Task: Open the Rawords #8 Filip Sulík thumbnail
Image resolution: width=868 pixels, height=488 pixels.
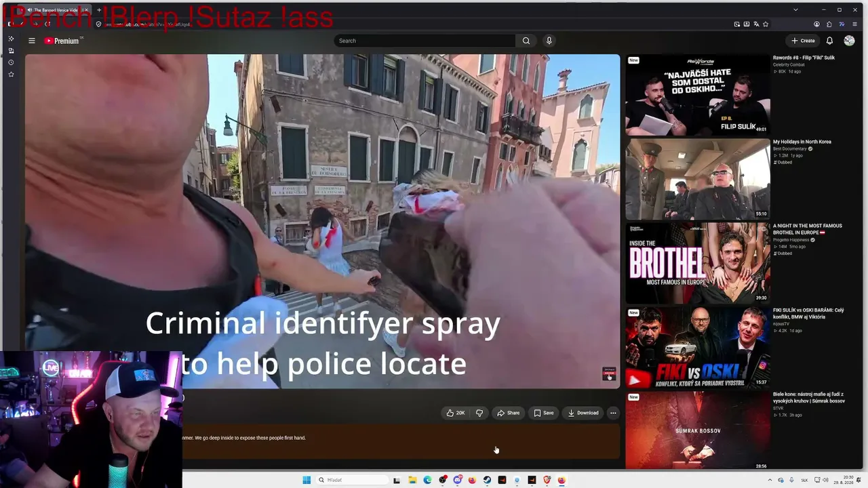Action: [698, 95]
